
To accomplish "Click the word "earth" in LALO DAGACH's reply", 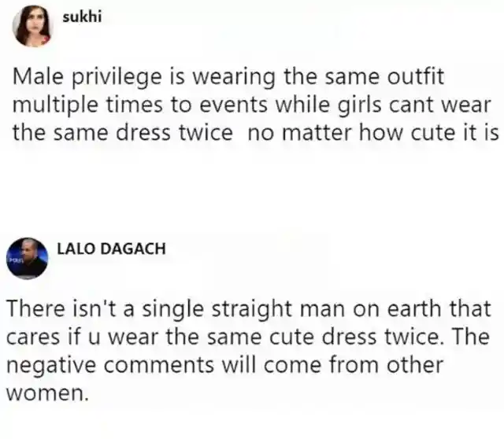I will pos(414,308).
